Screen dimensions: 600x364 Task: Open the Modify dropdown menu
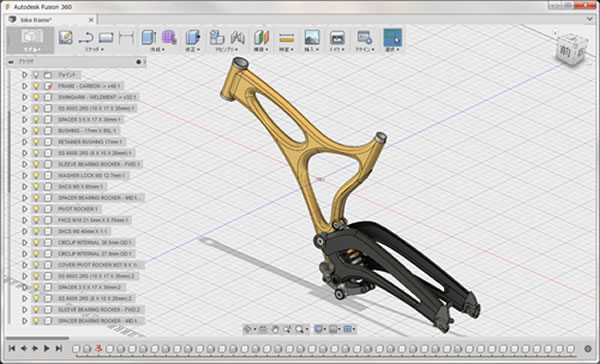pyautogui.click(x=193, y=49)
